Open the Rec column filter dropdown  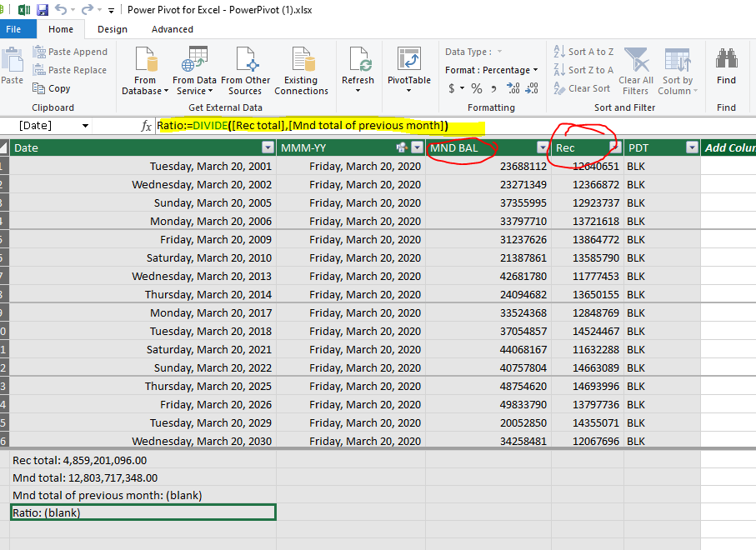tap(615, 147)
